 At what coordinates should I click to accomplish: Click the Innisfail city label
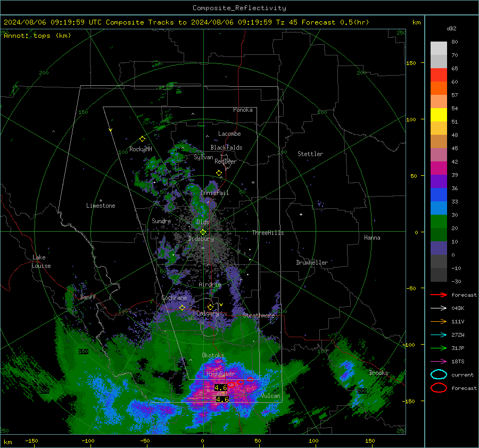click(214, 193)
